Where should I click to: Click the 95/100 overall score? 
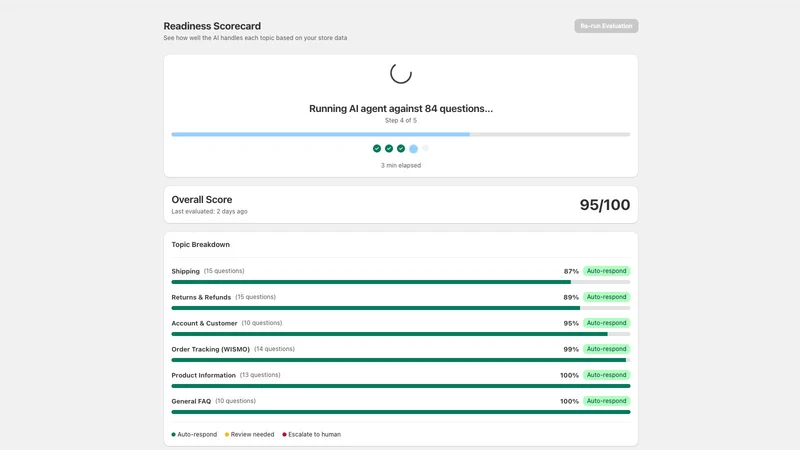point(605,205)
